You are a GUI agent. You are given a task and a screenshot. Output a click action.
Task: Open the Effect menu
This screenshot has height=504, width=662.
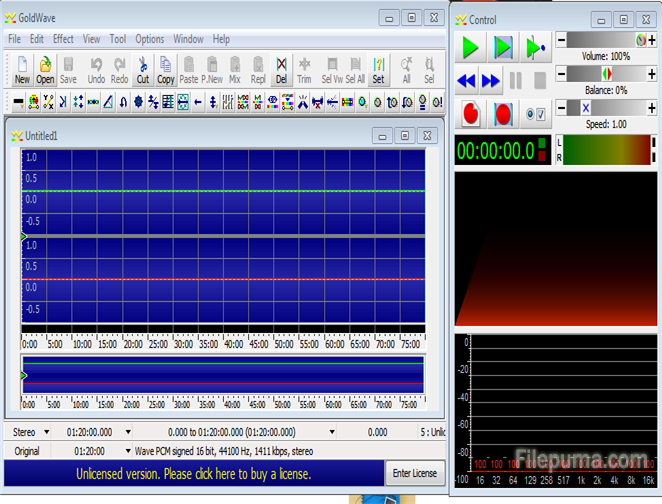click(63, 39)
